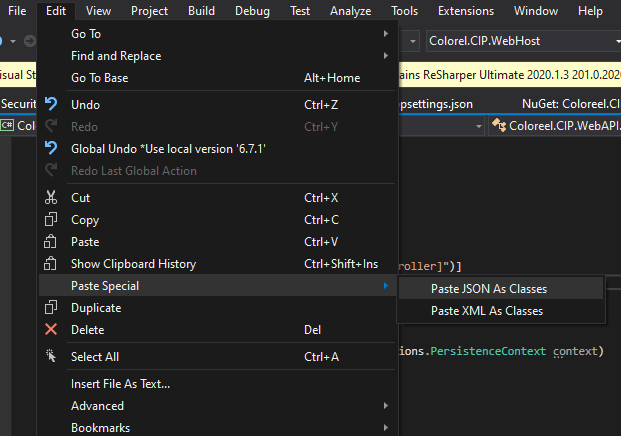Choose Copy from Edit menu
The image size is (621, 436).
[x=218, y=220]
